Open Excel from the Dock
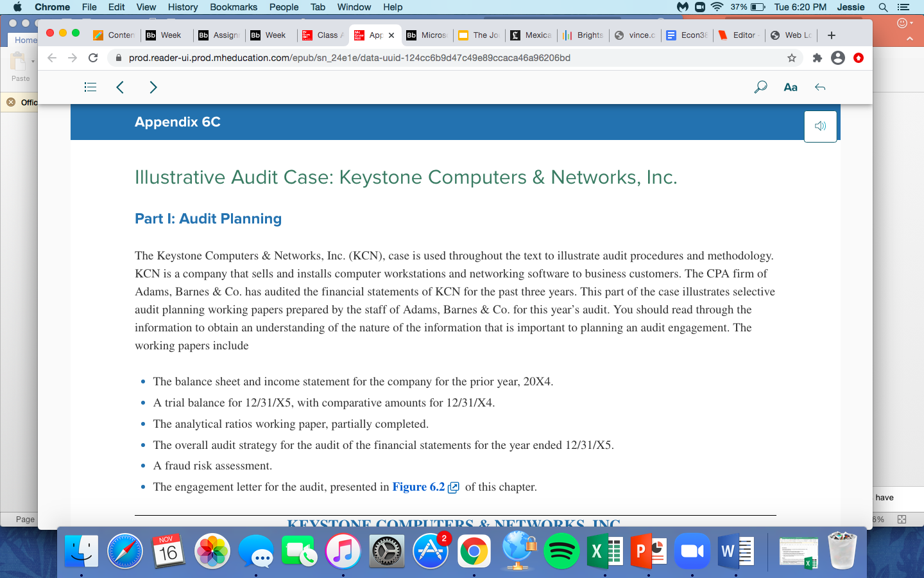The height and width of the screenshot is (578, 924). [605, 551]
